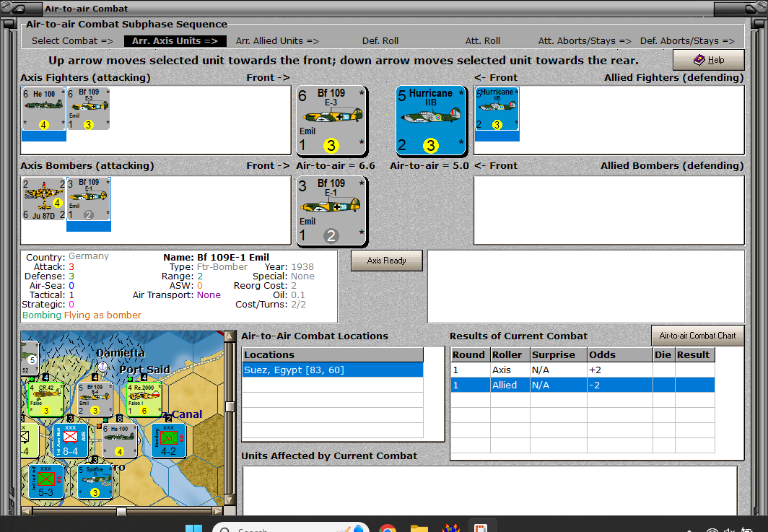Open the Windows Start menu

point(194,529)
